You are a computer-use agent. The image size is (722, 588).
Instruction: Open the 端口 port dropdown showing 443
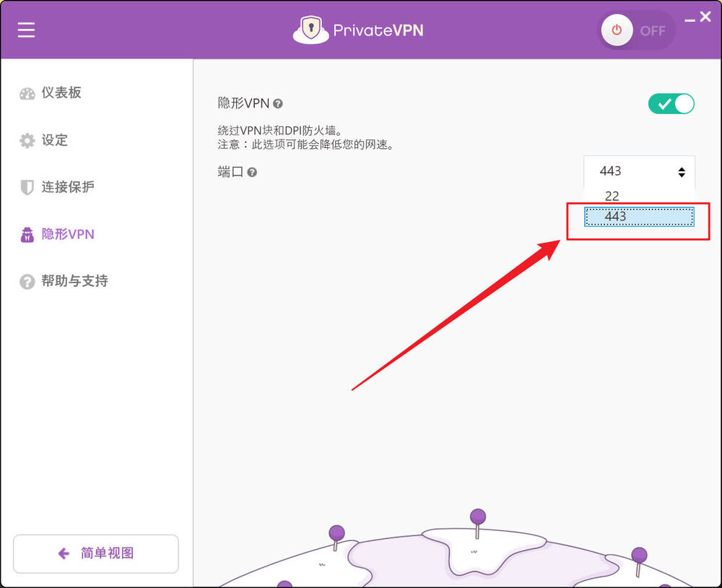click(639, 171)
